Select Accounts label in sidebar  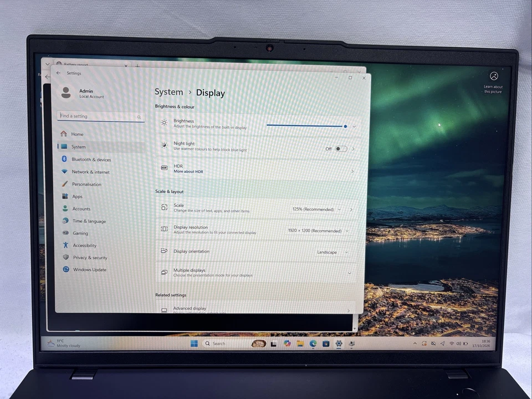81,209
